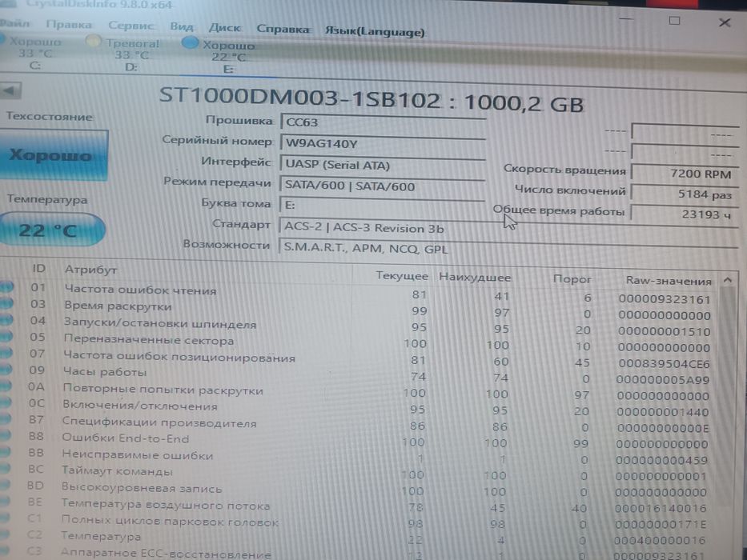This screenshot has width=747, height=560.
Task: Open the Диск menu
Action: (x=224, y=28)
